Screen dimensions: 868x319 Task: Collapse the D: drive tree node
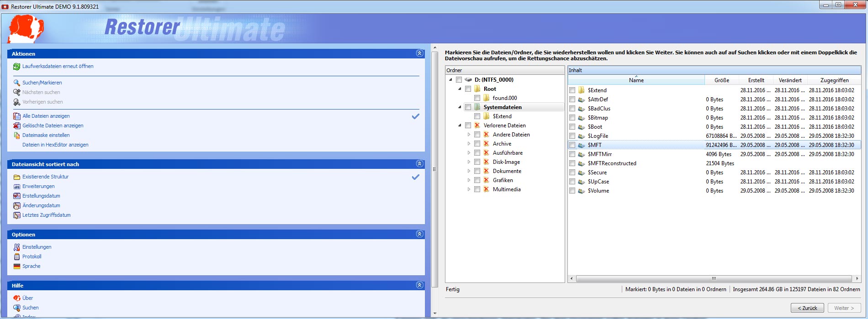(450, 80)
